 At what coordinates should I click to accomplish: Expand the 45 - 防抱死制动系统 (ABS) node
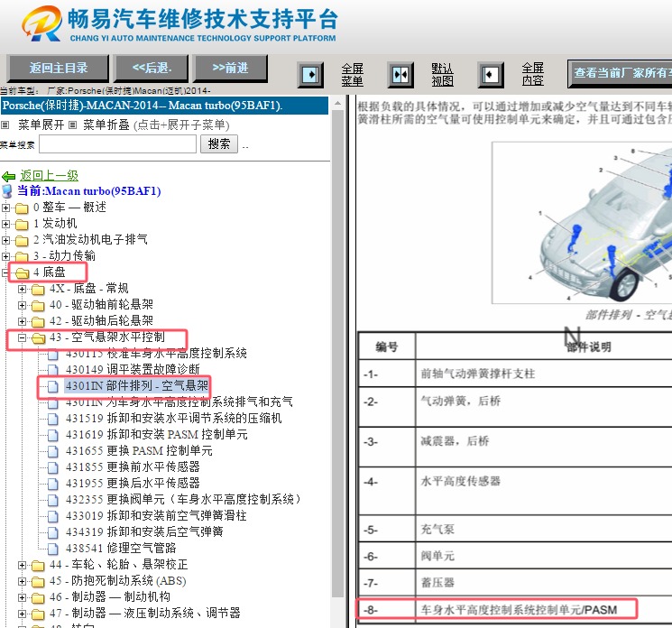[x=22, y=581]
